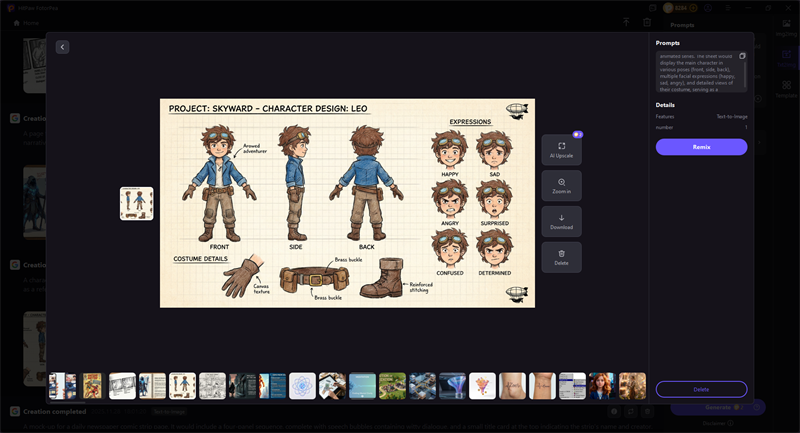Image resolution: width=800 pixels, height=433 pixels.
Task: Open the pink flower bouquet thumbnail
Action: pos(482,386)
